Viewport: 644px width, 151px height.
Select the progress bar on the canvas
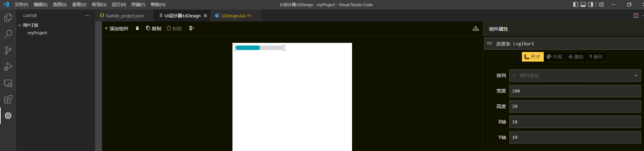click(x=260, y=48)
